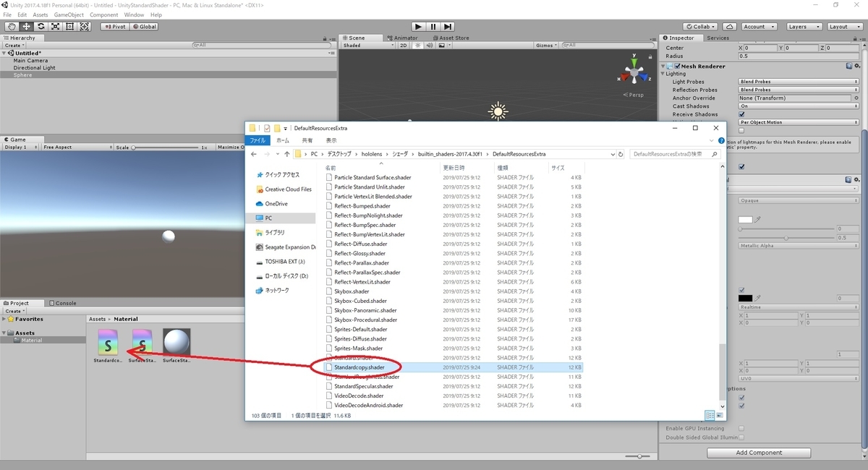Toggle the Mesh Renderer enabled checkbox
The width and height of the screenshot is (868, 470).
point(678,66)
